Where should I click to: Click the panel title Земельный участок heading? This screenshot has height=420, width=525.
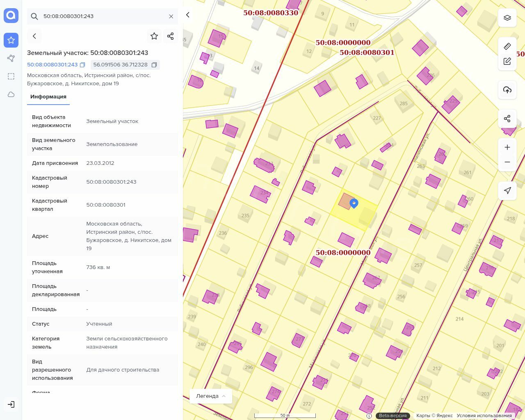88,53
